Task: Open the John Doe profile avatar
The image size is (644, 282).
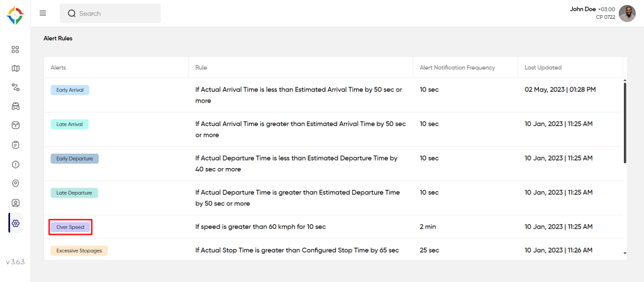Action: click(x=627, y=13)
